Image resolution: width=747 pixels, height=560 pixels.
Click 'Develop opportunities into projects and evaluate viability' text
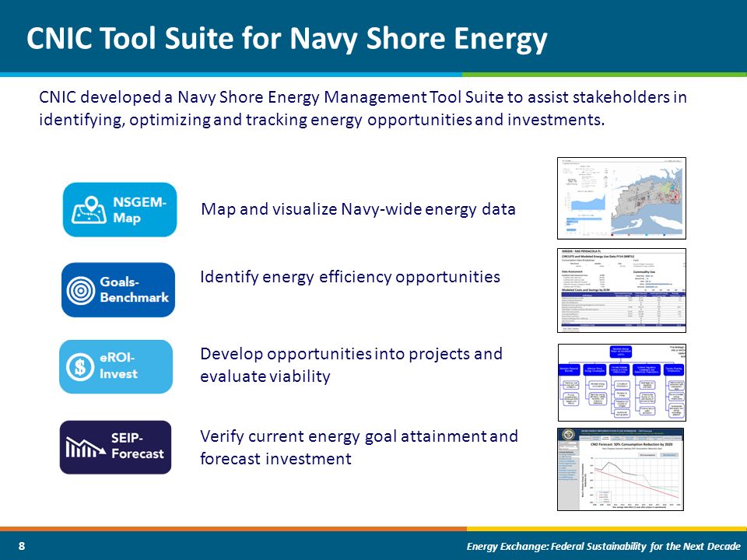(x=351, y=365)
